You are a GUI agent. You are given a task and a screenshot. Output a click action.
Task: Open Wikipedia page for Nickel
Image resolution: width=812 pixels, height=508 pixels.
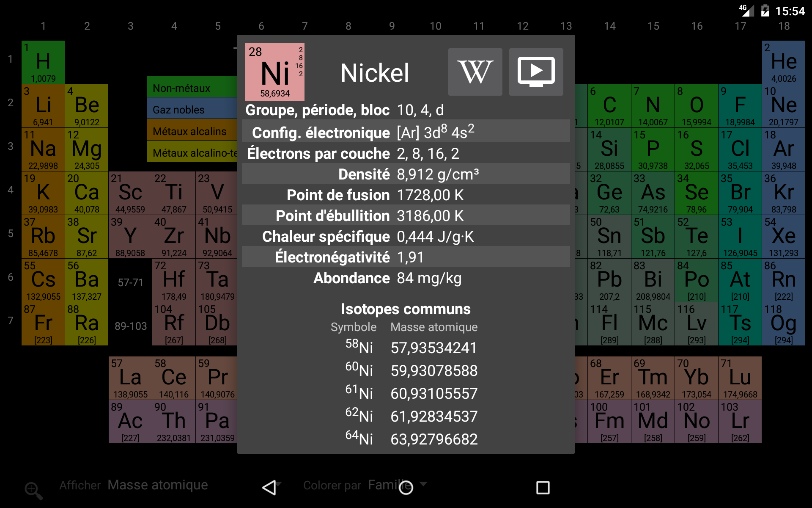[475, 72]
